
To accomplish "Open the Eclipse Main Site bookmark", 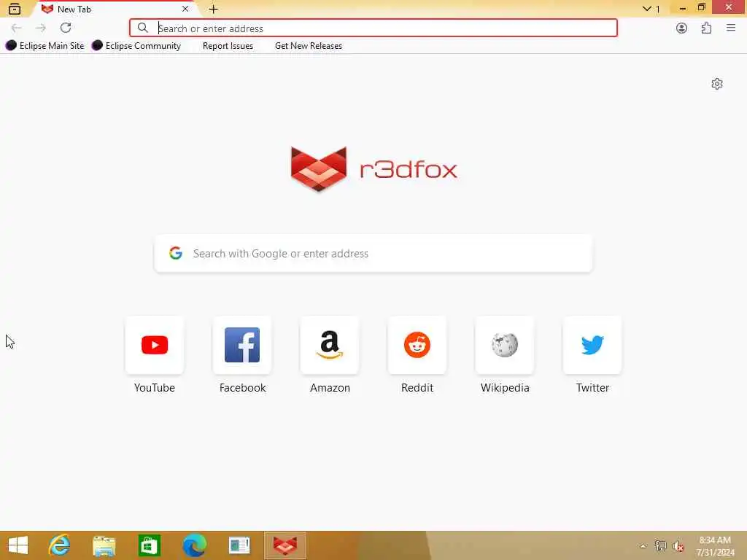I will click(45, 46).
